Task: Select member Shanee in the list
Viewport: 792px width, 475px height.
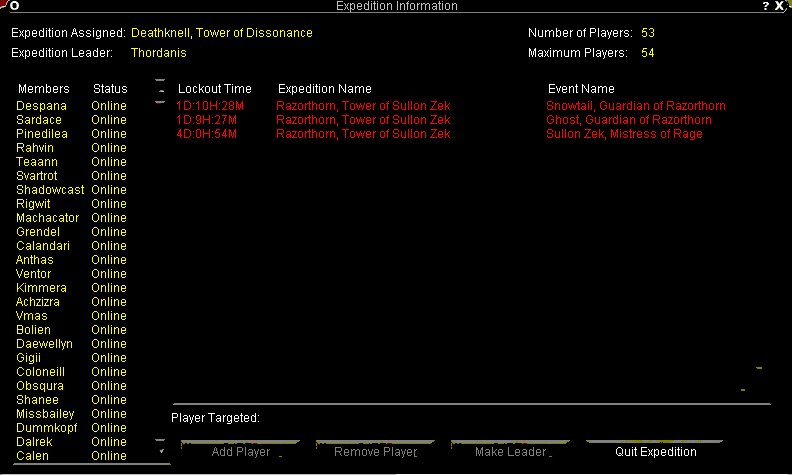Action: (x=37, y=400)
